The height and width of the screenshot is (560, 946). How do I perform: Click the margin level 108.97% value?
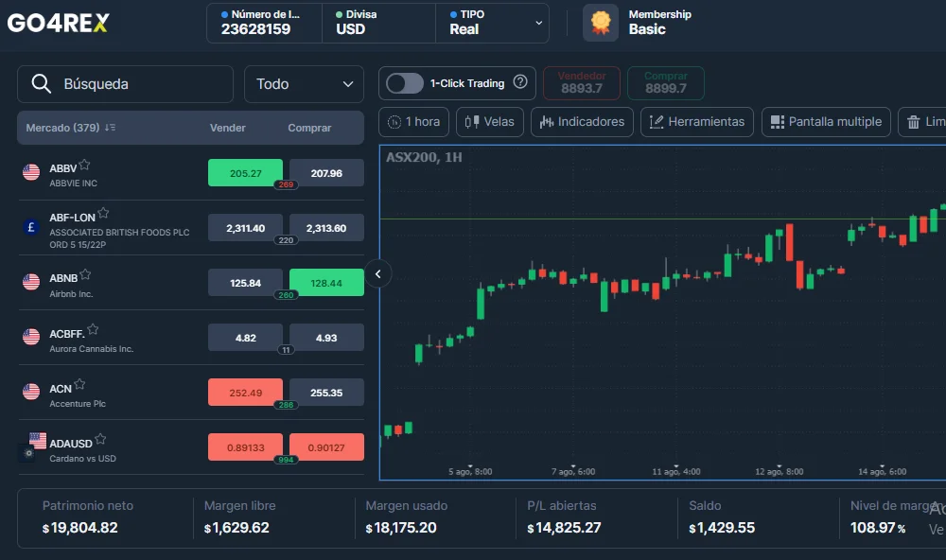(878, 528)
